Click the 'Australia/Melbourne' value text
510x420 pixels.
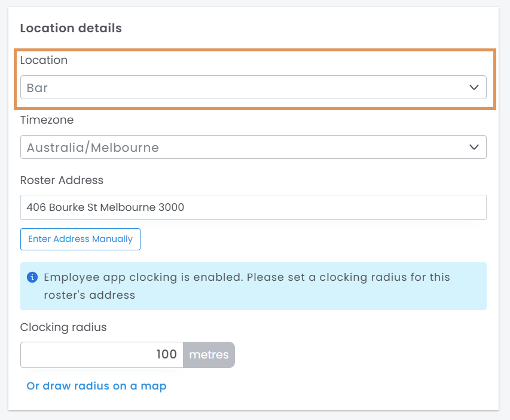pyautogui.click(x=93, y=148)
